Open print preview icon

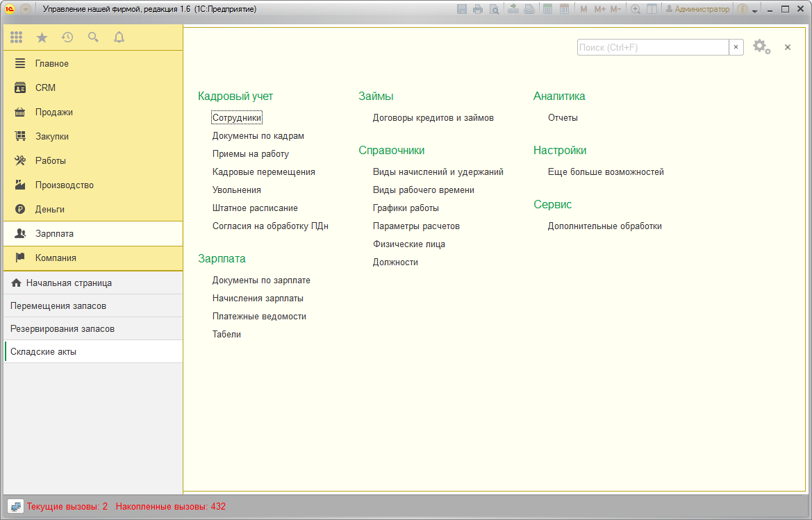pos(495,9)
